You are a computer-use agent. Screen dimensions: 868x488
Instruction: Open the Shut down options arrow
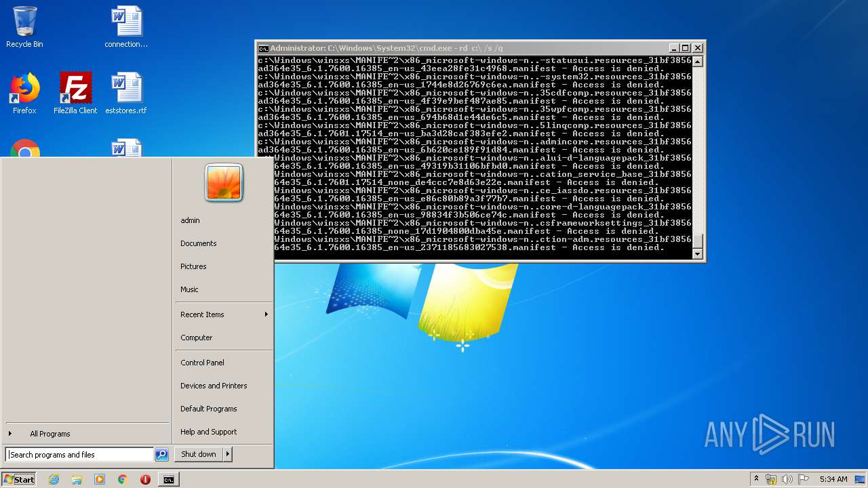coord(228,454)
